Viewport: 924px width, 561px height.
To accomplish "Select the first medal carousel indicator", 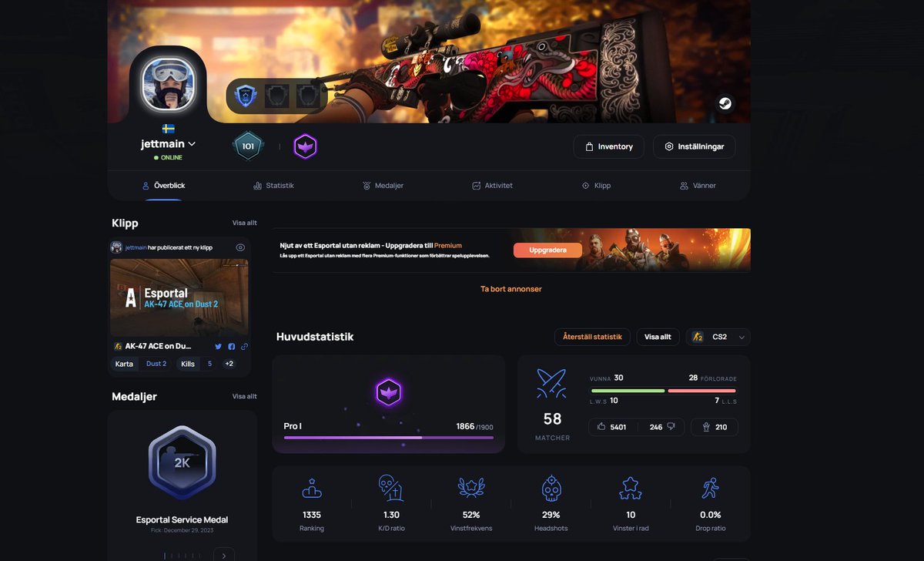I will [165, 556].
